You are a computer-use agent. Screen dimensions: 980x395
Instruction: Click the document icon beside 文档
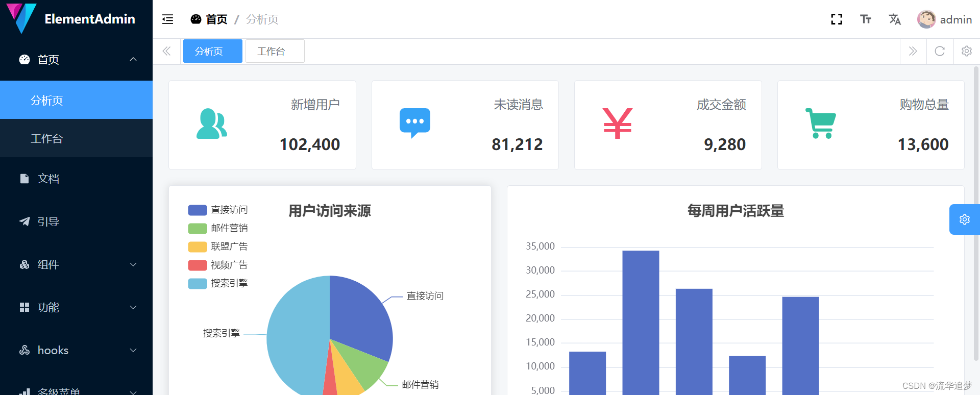click(x=24, y=179)
